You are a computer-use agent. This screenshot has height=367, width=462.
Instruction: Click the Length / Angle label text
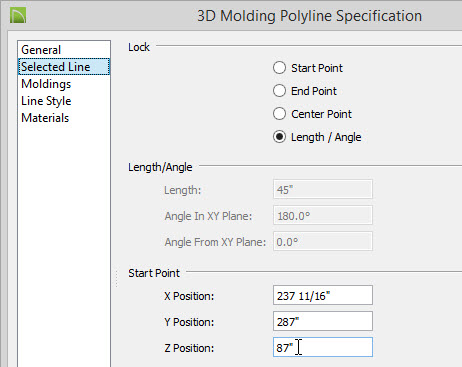coord(326,137)
